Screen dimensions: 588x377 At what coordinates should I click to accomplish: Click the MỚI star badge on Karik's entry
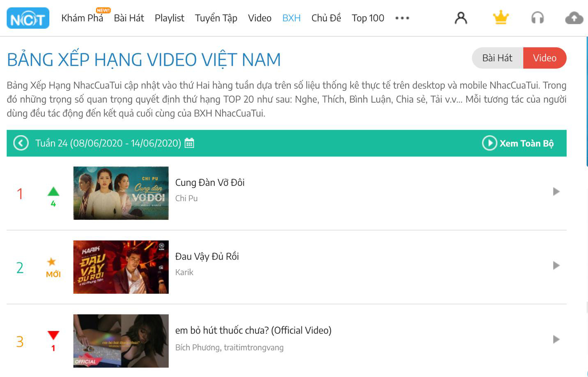(53, 265)
